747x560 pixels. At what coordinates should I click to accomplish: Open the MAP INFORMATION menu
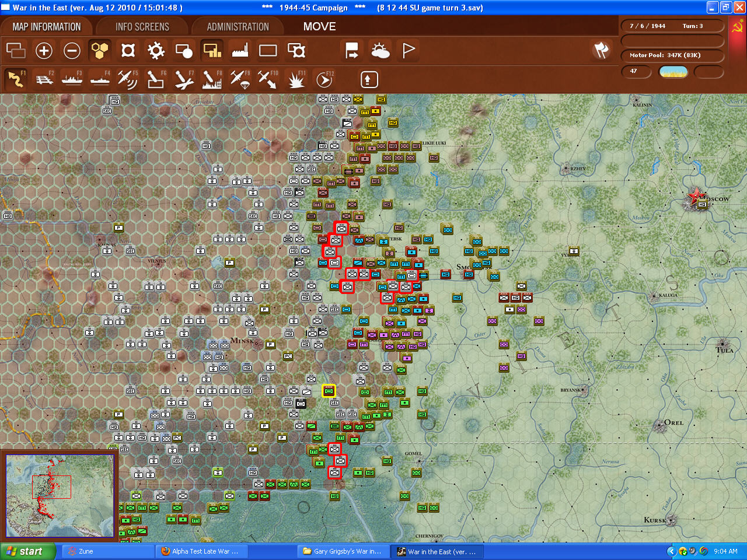tap(47, 26)
